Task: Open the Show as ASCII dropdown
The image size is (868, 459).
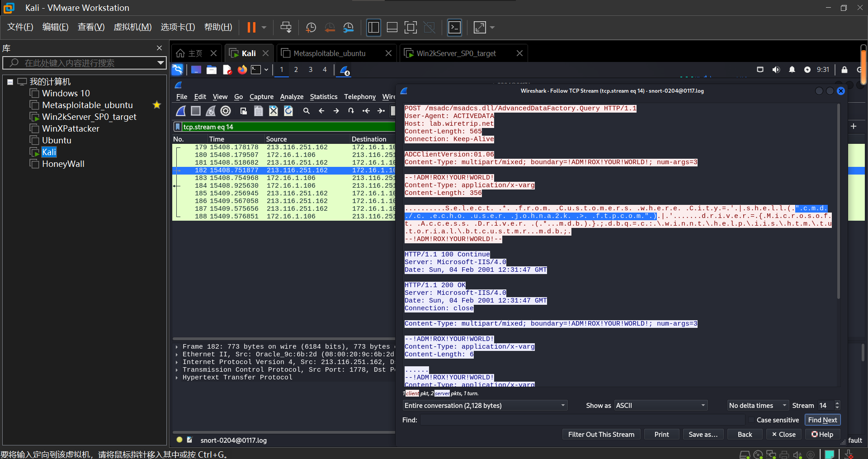Action: coord(660,406)
